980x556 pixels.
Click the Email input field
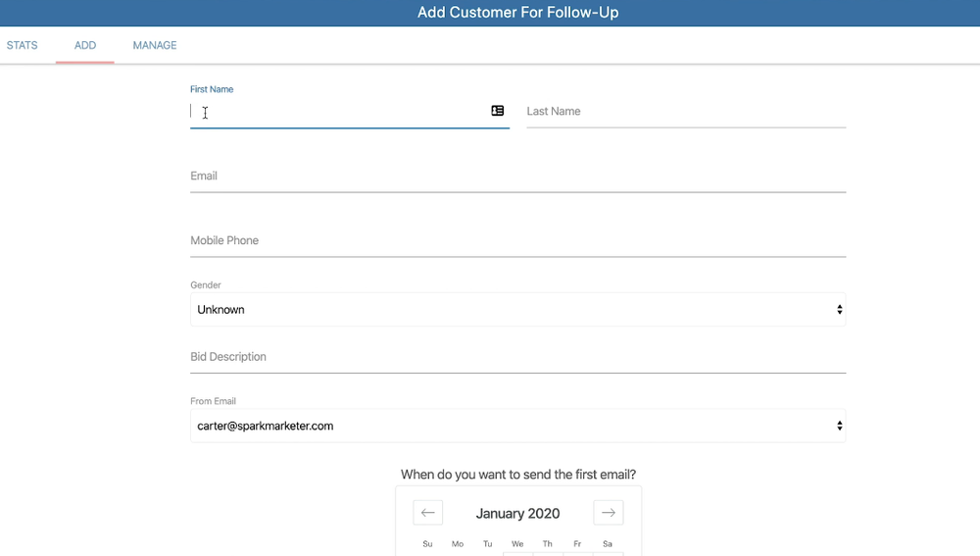click(517, 177)
